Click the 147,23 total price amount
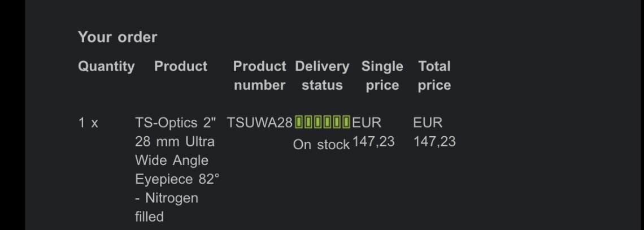Image resolution: width=644 pixels, height=230 pixels. click(x=434, y=141)
